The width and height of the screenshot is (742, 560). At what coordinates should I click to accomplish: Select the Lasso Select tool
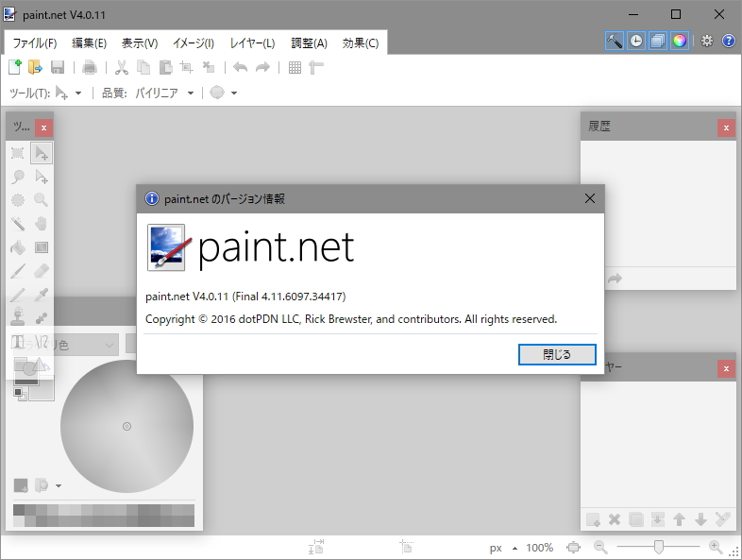point(18,177)
